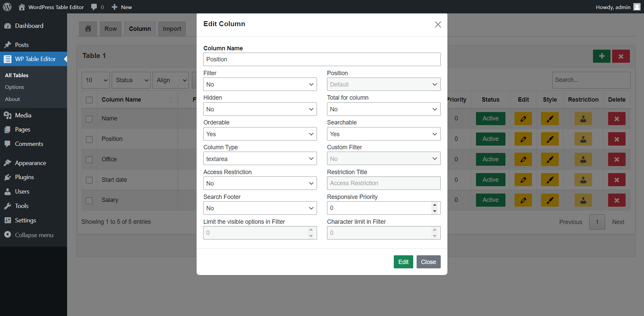Switch to the Row tab
Screen dimensions: 644x316
click(x=111, y=29)
